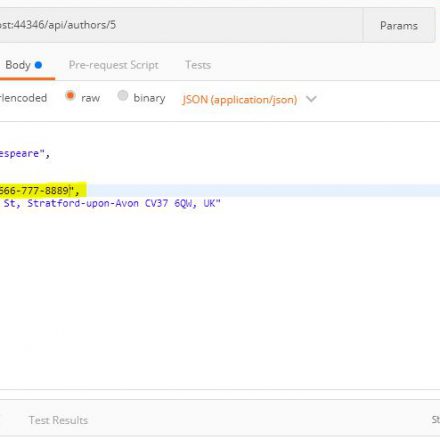Click the urlencoded body type label
This screenshot has height=440, width=440.
coord(23,98)
